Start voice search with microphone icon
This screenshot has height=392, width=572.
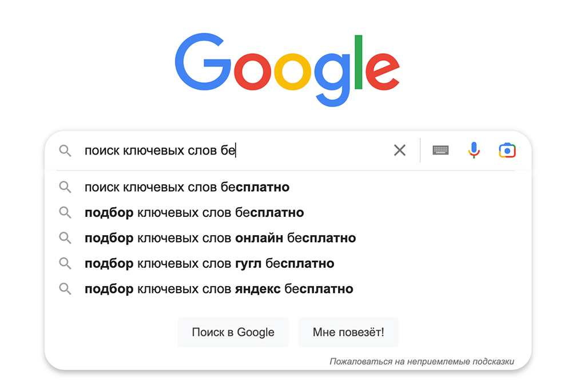[474, 151]
